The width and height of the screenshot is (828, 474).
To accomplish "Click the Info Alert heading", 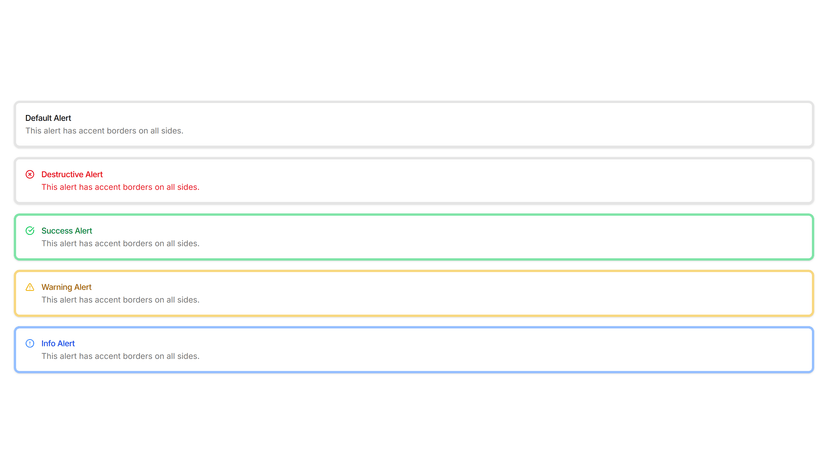I will tap(58, 343).
